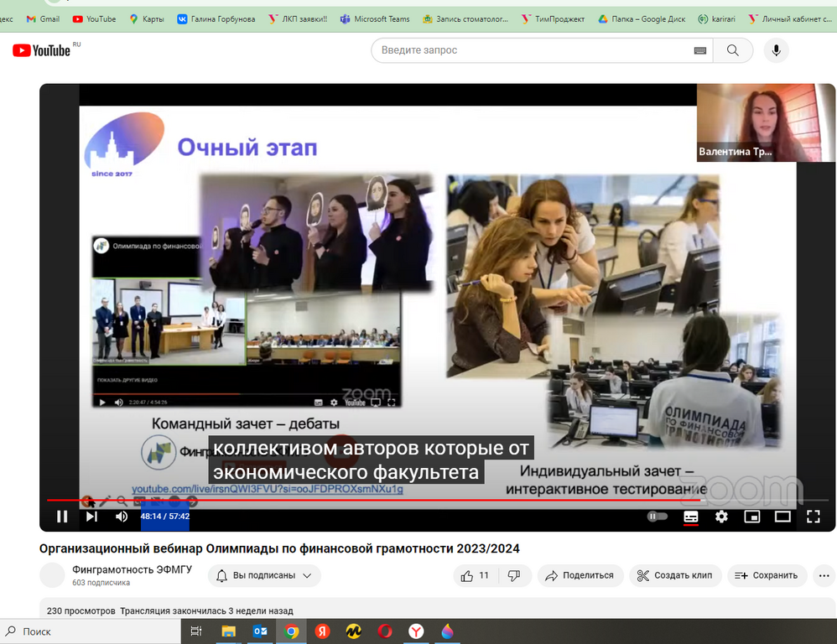The height and width of the screenshot is (644, 837).
Task: Click the Поделиться share button
Action: click(580, 576)
